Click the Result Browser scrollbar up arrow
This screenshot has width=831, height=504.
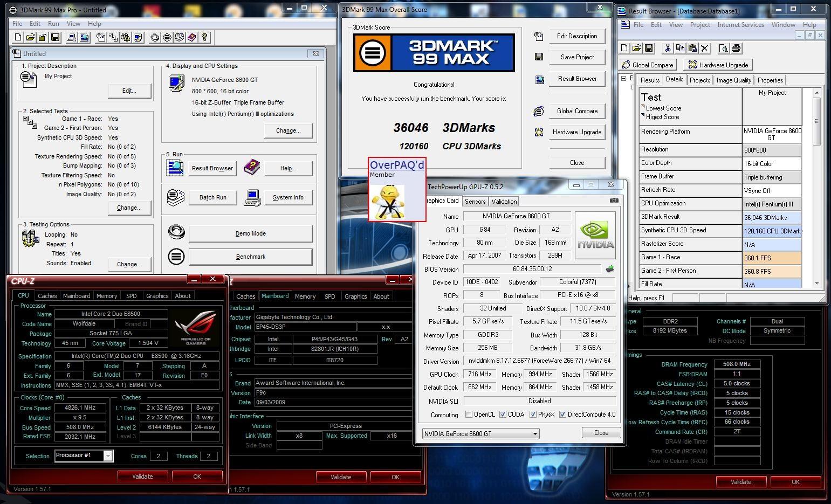(817, 93)
